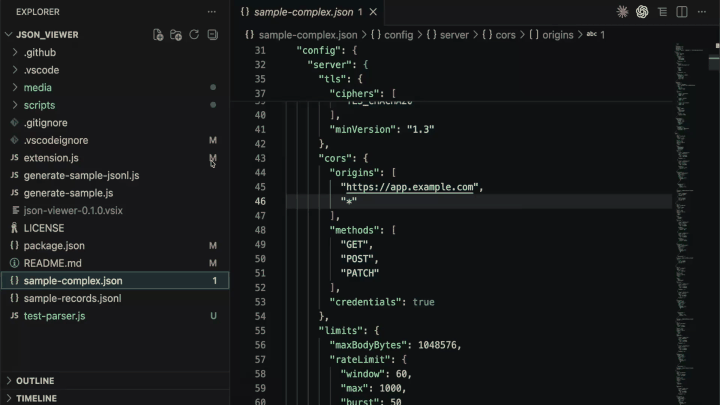
Task: Click the tree view icon in editor toolbar
Action: 662,12
